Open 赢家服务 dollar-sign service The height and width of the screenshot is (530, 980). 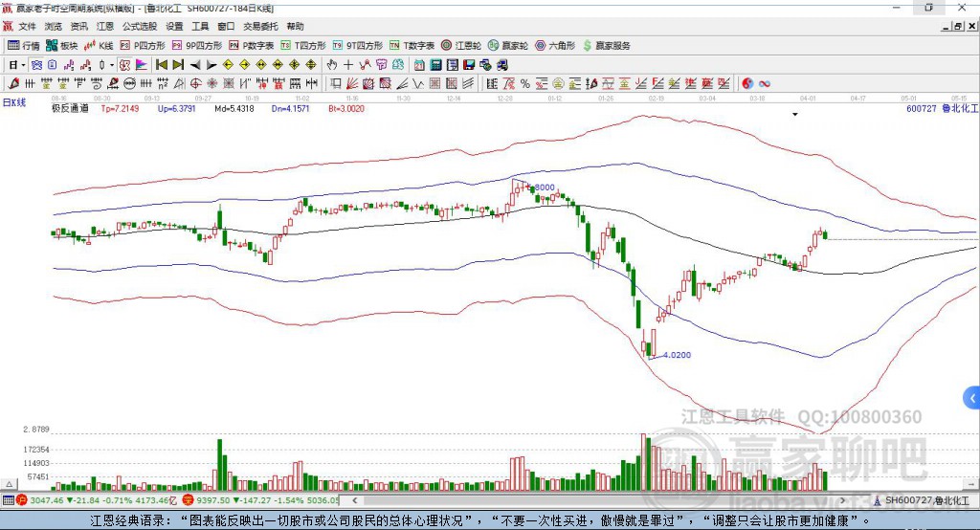(x=606, y=46)
